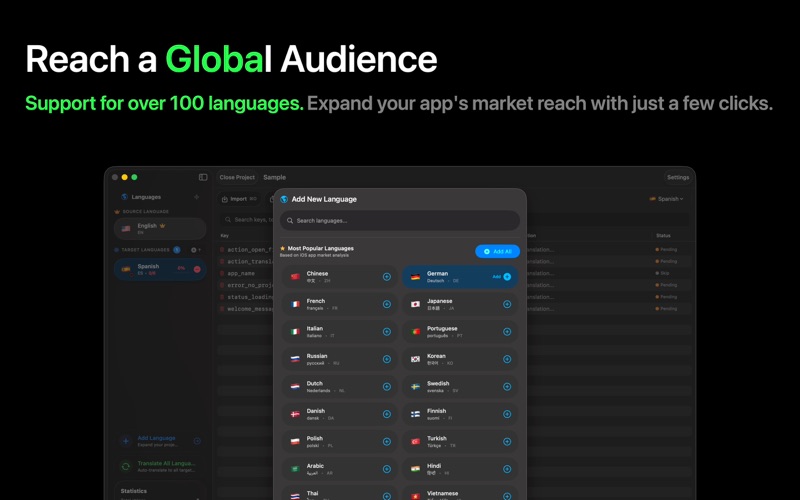800x500 pixels.
Task: Add Turkish via its plus icon
Action: click(x=507, y=442)
